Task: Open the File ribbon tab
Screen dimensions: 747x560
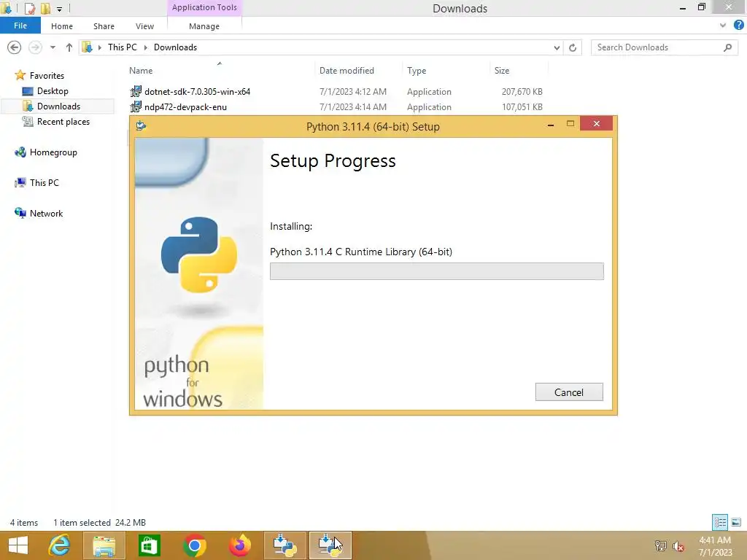Action: click(x=20, y=26)
